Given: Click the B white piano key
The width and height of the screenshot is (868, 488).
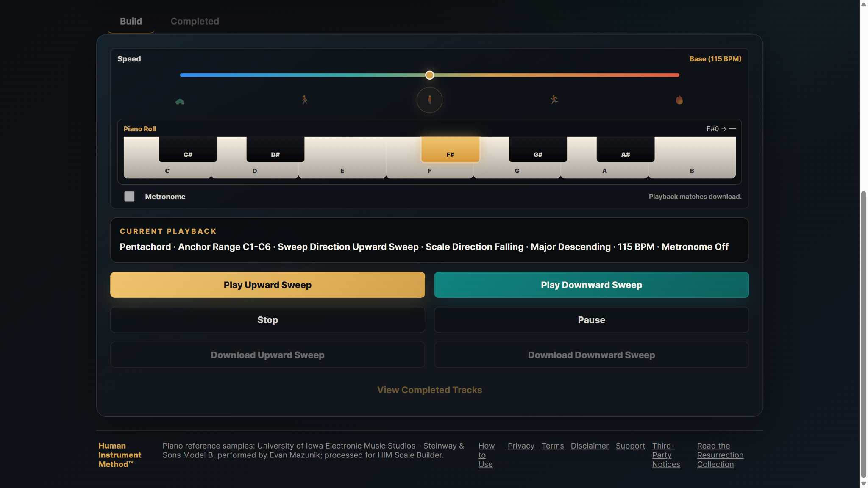Looking at the screenshot, I should 692,171.
